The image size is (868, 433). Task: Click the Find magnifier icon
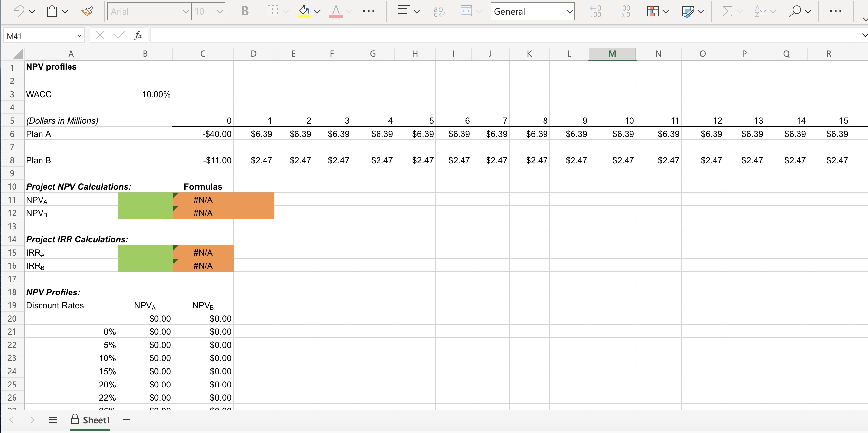pyautogui.click(x=795, y=11)
